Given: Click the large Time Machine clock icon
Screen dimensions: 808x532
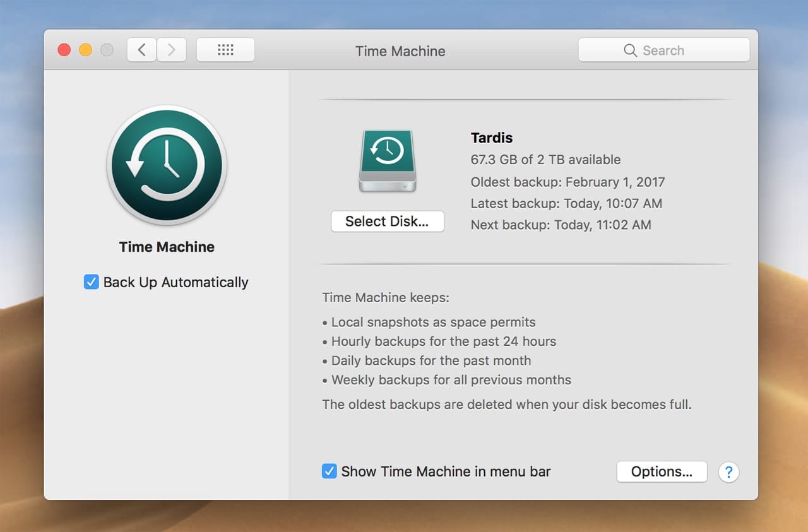Looking at the screenshot, I should pos(167,165).
